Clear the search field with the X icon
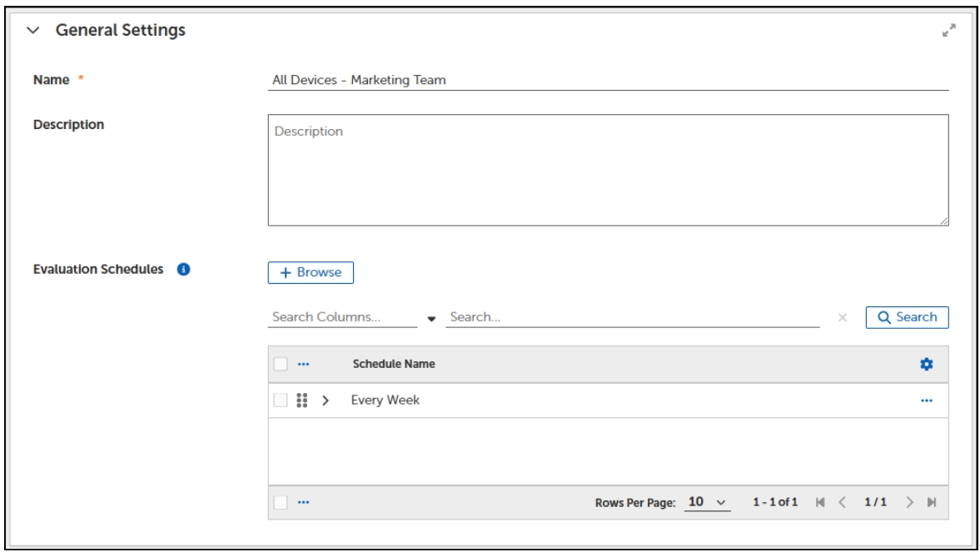The height and width of the screenshot is (552, 980). click(842, 317)
